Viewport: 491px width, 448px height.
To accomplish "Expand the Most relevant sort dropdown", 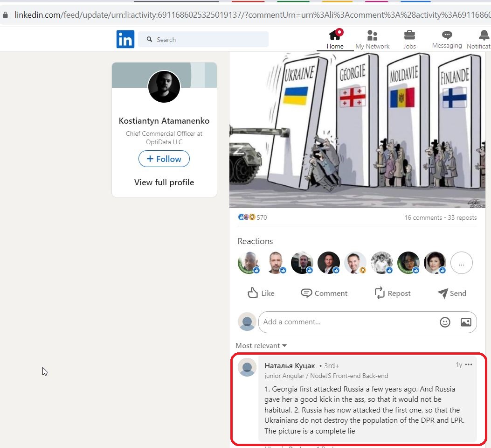I will 261,345.
